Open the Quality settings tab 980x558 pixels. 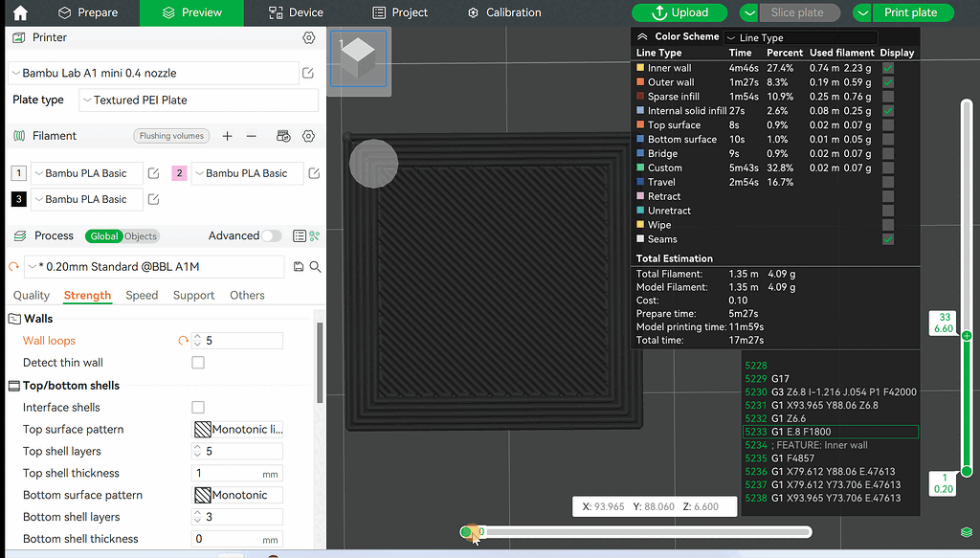tap(32, 295)
